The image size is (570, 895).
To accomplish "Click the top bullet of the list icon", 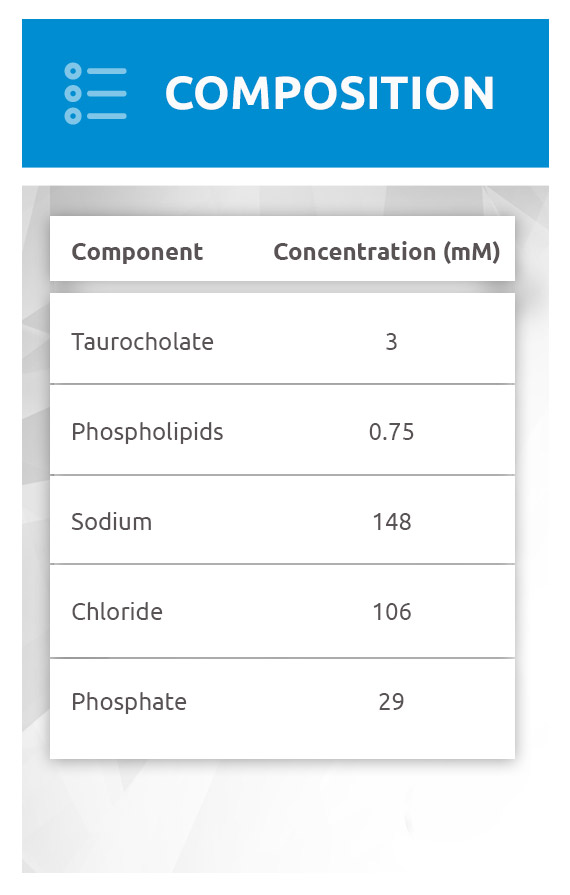I will 73,71.
